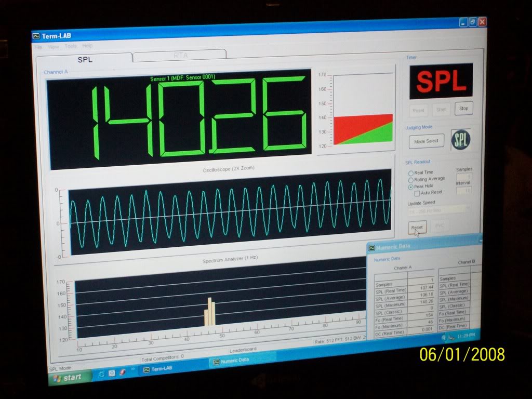Click the Samples input field
Viewport: 532px width, 399px height.
point(464,177)
